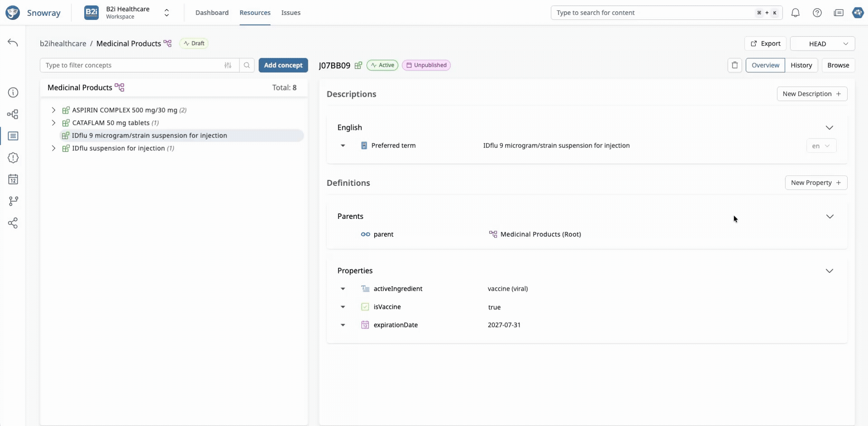Open the HEAD branch dropdown

pos(822,43)
